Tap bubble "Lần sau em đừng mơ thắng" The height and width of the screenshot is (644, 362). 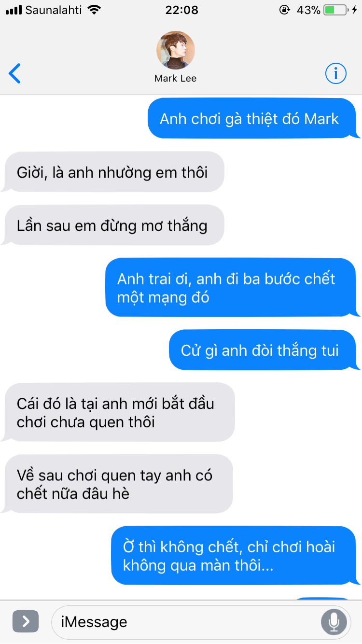pos(113,225)
